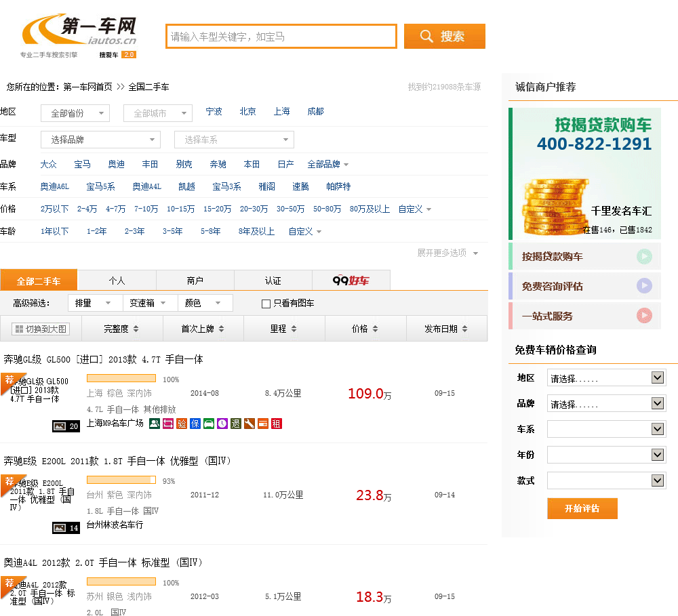Screen dimensions: 678x616
Task: Click the blue 保 warranty icon
Action: tap(195, 424)
